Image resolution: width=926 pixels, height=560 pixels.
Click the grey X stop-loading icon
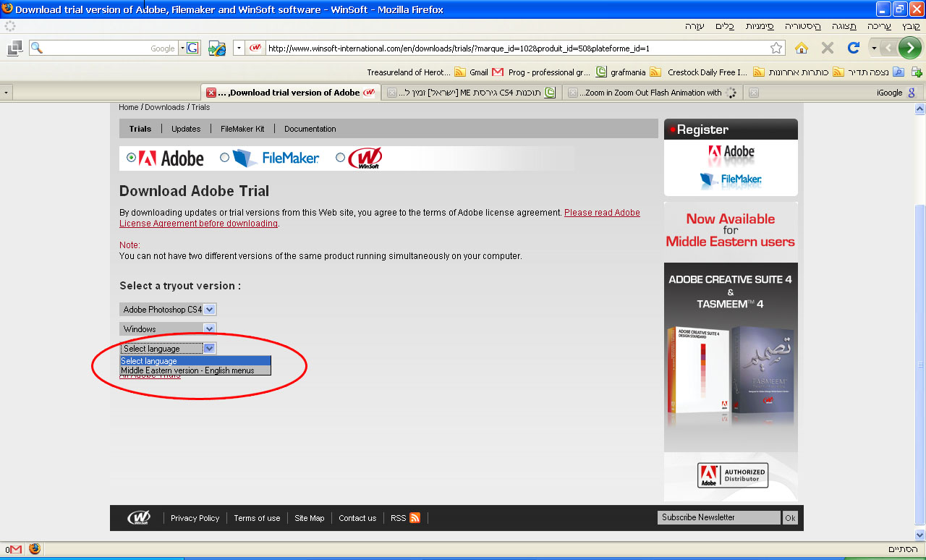828,48
